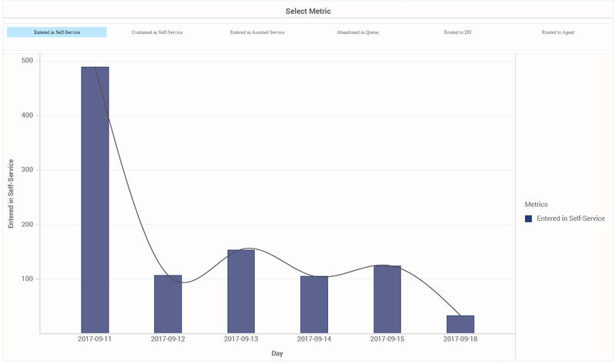
Task: Choose the Entered in Assisted Service metric
Action: [x=257, y=33]
